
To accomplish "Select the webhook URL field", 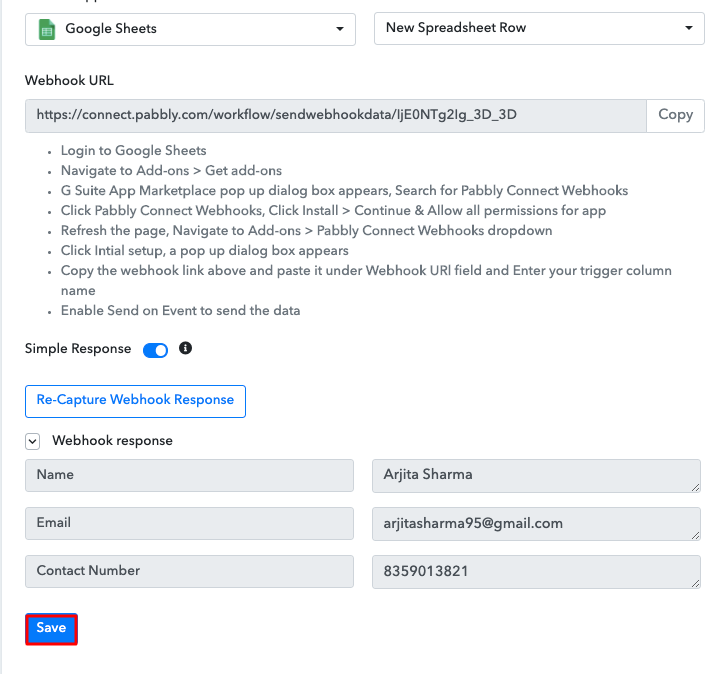I will [336, 115].
